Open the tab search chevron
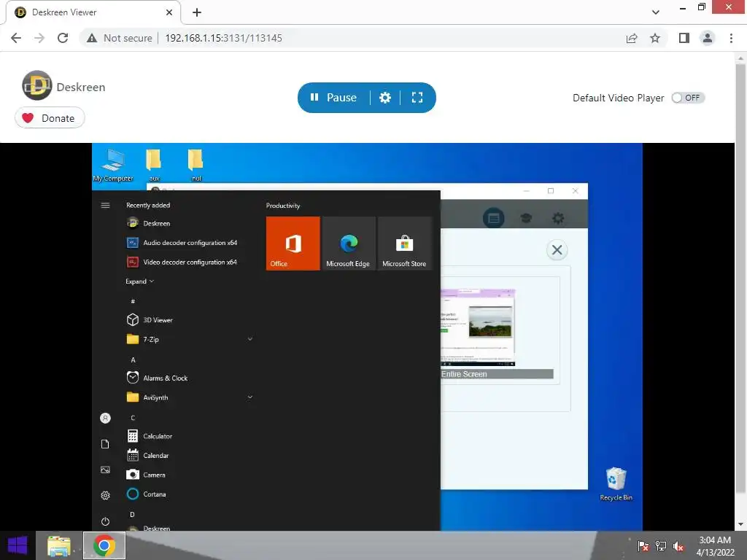This screenshot has height=560, width=747. (x=656, y=12)
